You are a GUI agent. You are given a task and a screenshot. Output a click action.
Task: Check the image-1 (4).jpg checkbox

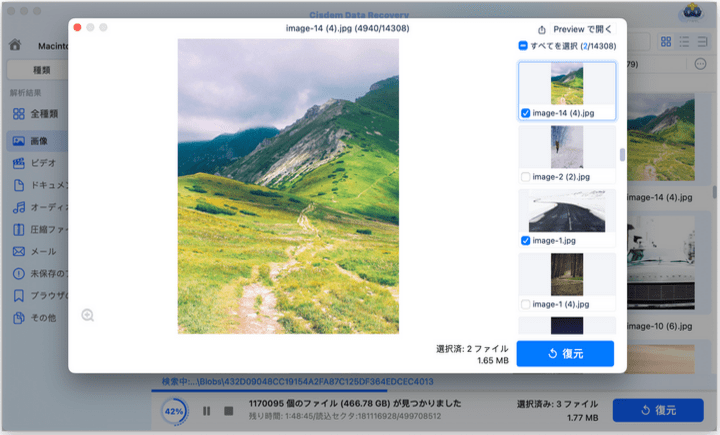526,304
